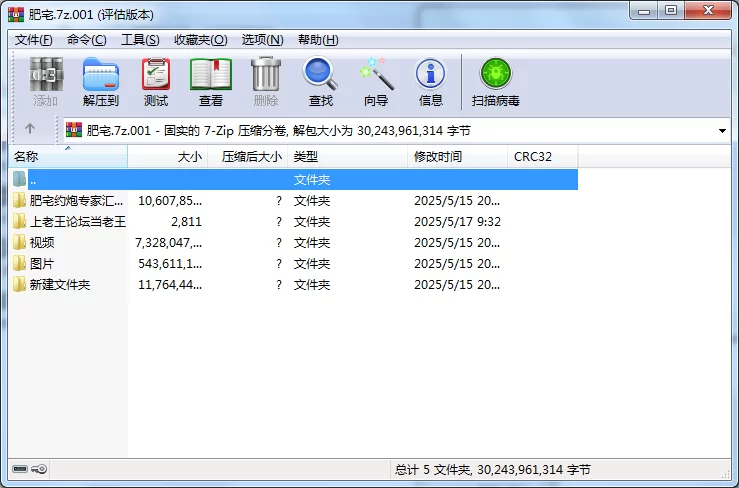This screenshot has width=739, height=488.
Task: Open the 工具(S) menu
Action: 140,40
